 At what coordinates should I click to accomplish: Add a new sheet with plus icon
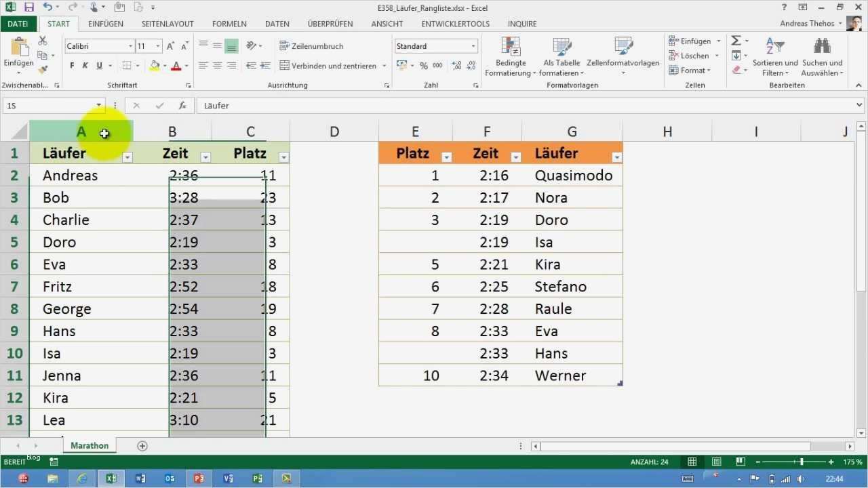point(142,446)
